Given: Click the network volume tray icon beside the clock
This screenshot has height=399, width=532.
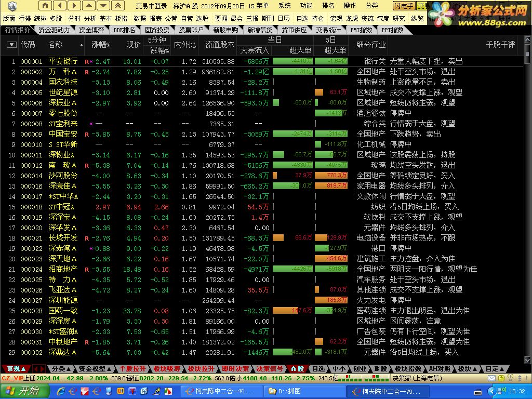Looking at the screenshot, I should [x=501, y=391].
